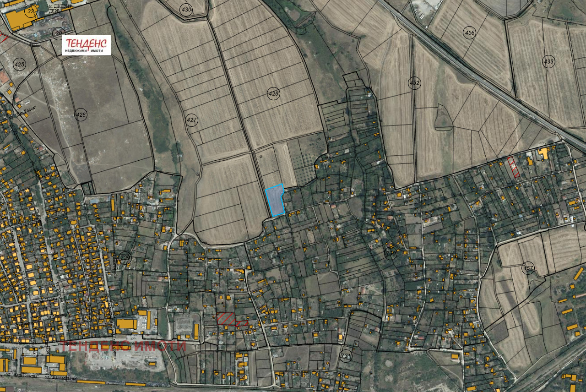Screen dimensions: 586x392
Task: Click the circled label 427
Action: click(192, 120)
